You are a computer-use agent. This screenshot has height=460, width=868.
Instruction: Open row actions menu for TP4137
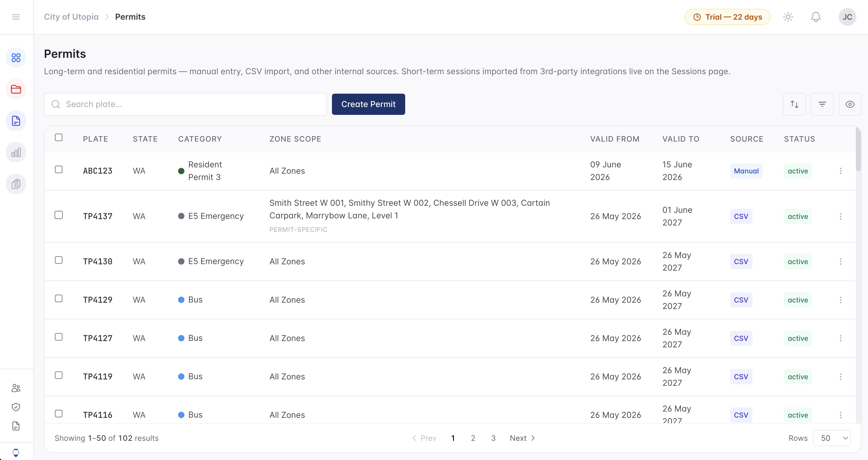840,216
